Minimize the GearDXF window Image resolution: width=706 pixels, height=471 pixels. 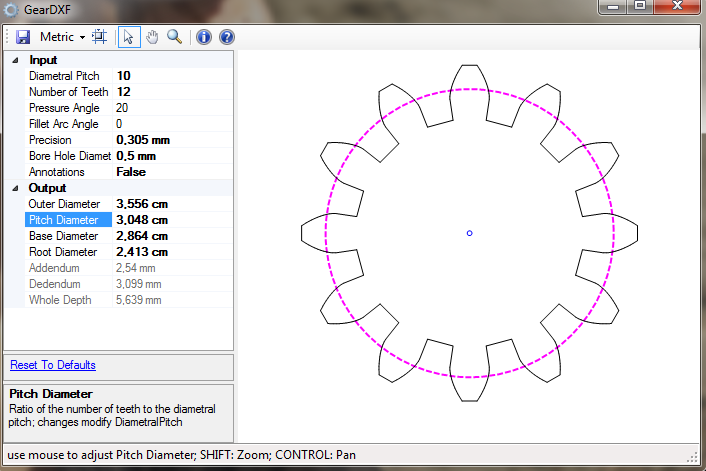point(613,6)
